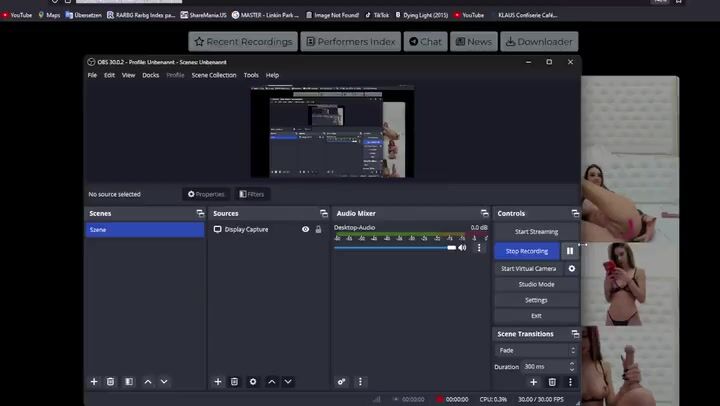Toggle lock on Display Capture source
The height and width of the screenshot is (406, 720).
coord(318,229)
